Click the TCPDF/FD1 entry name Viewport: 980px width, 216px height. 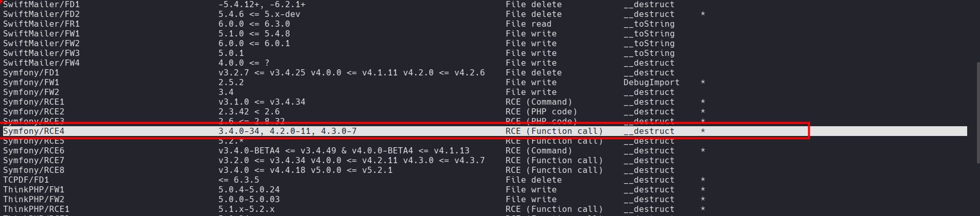click(x=26, y=180)
